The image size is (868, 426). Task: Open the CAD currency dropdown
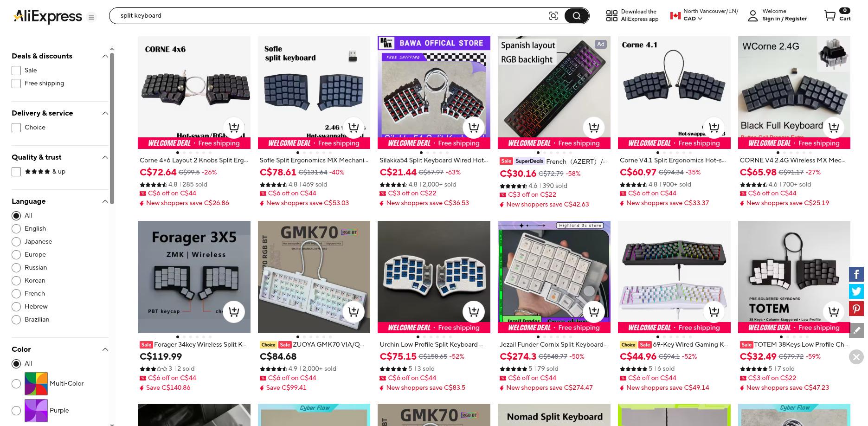click(693, 19)
